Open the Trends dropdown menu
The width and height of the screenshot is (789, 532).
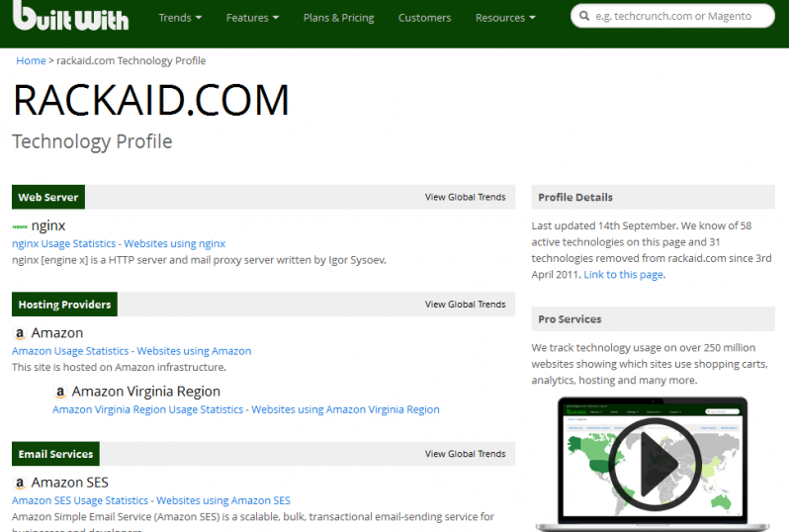click(180, 18)
